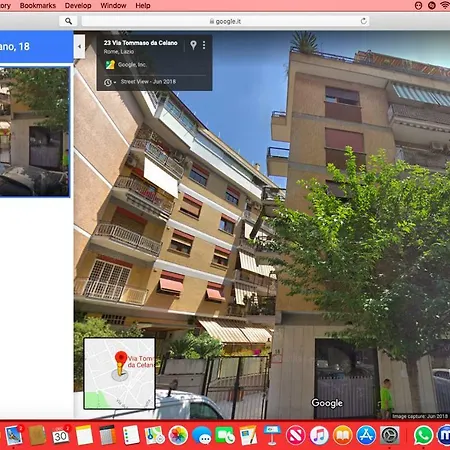
Task: Open the Pages app in the Dock
Action: click(x=249, y=435)
